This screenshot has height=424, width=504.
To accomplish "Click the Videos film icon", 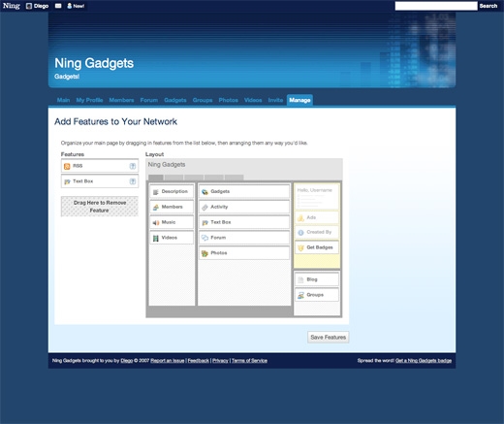I will pyautogui.click(x=156, y=238).
